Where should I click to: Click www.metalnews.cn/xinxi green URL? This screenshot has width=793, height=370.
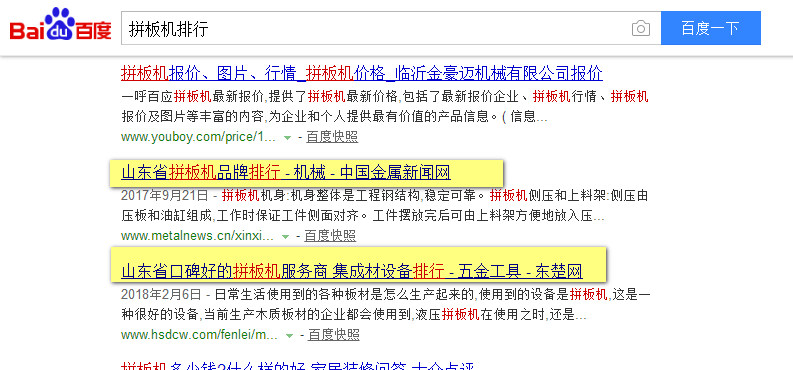[197, 236]
